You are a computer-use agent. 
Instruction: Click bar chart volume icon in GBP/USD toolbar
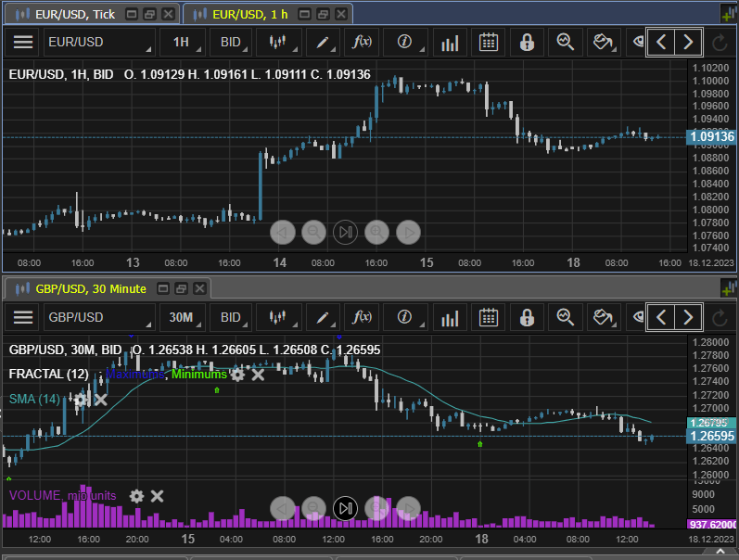pyautogui.click(x=450, y=317)
